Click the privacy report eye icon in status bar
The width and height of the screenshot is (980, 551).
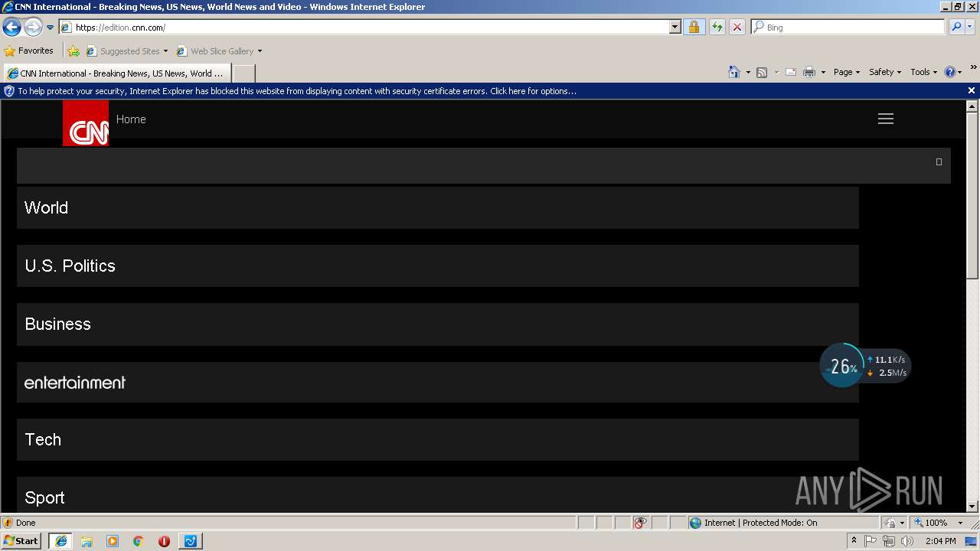point(640,523)
